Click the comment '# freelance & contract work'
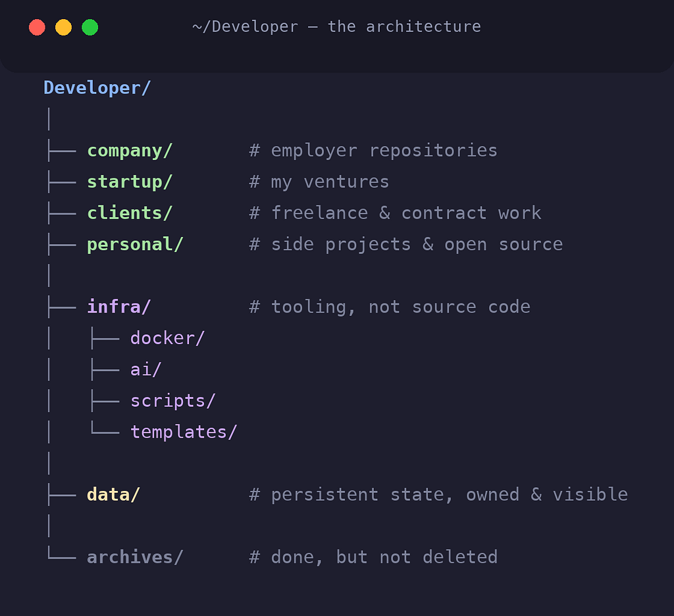This screenshot has height=616, width=674. tap(395, 213)
